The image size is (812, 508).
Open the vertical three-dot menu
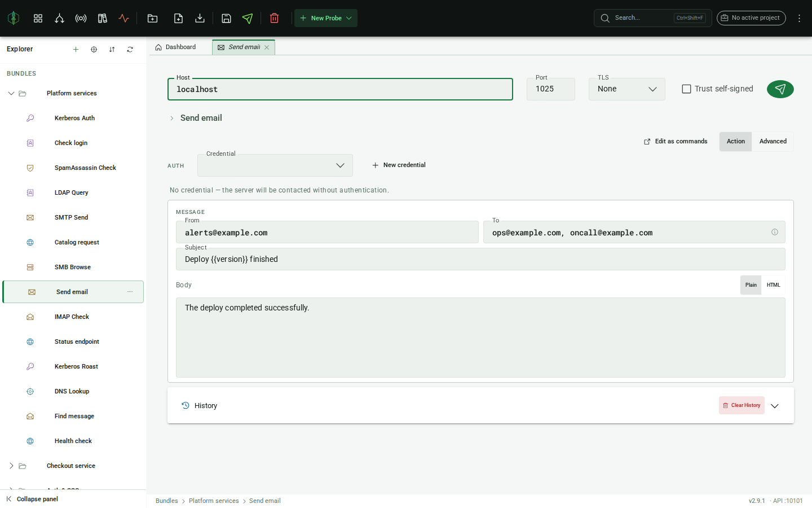[x=799, y=18]
